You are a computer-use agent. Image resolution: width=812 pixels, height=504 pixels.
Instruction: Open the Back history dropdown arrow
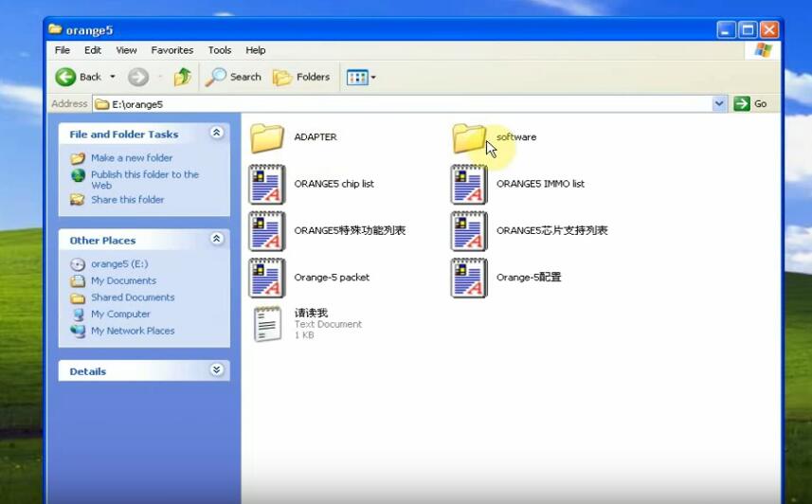113,77
